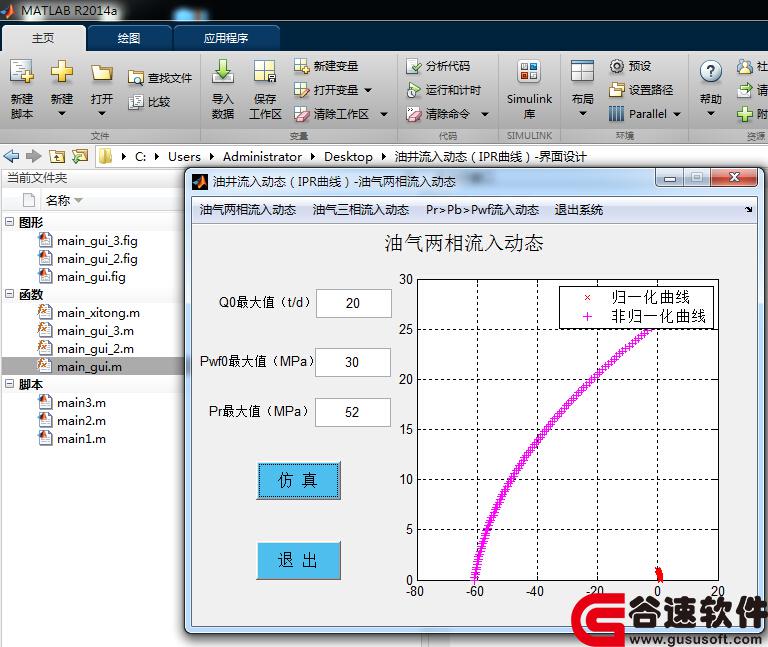This screenshot has width=768, height=647.
Task: Collapse the 图形 group
Action: tap(9, 221)
